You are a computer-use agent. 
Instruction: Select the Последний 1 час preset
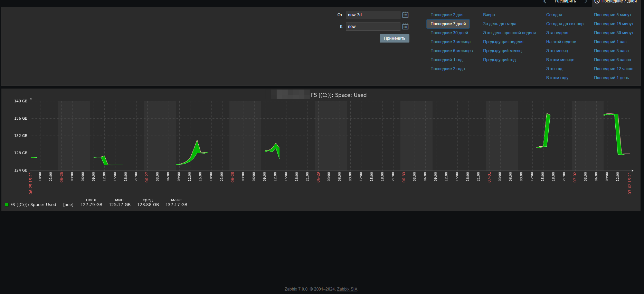pyautogui.click(x=610, y=42)
